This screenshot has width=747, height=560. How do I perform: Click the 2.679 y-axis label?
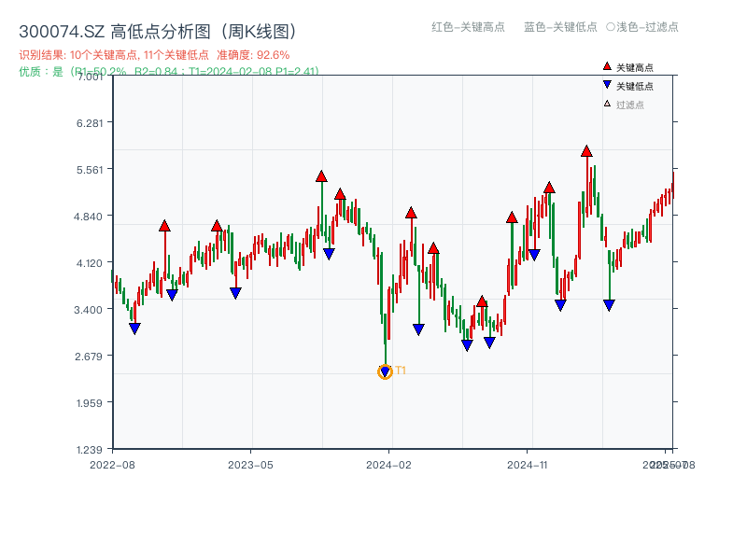coord(88,357)
